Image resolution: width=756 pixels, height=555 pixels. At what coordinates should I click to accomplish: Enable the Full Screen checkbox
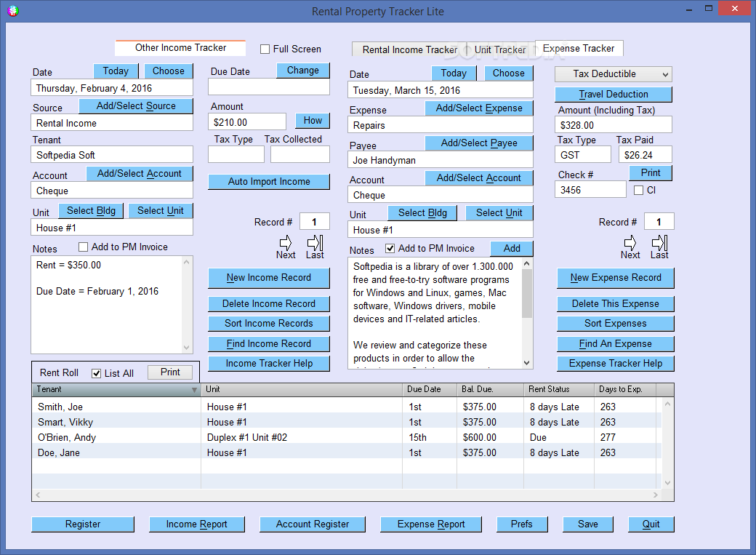(x=265, y=49)
